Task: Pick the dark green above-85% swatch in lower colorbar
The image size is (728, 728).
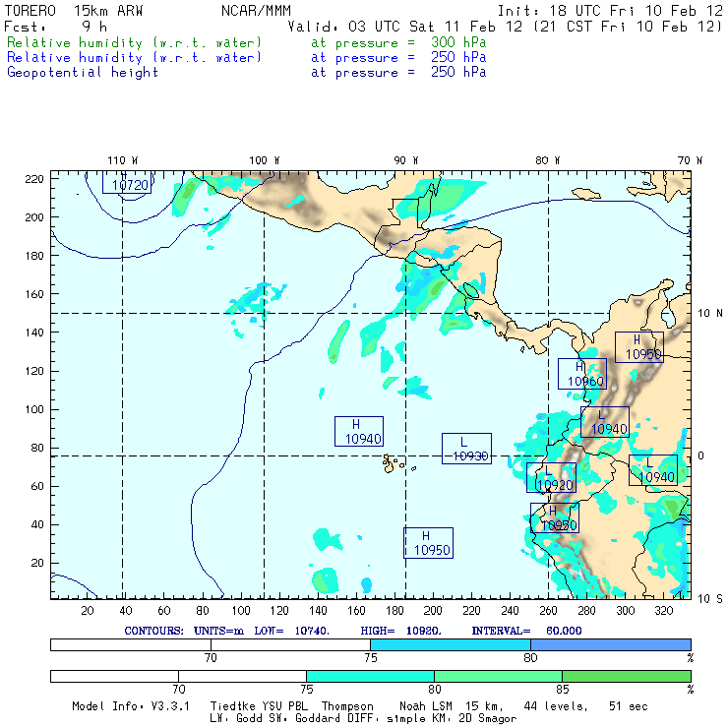Action: [x=626, y=677]
